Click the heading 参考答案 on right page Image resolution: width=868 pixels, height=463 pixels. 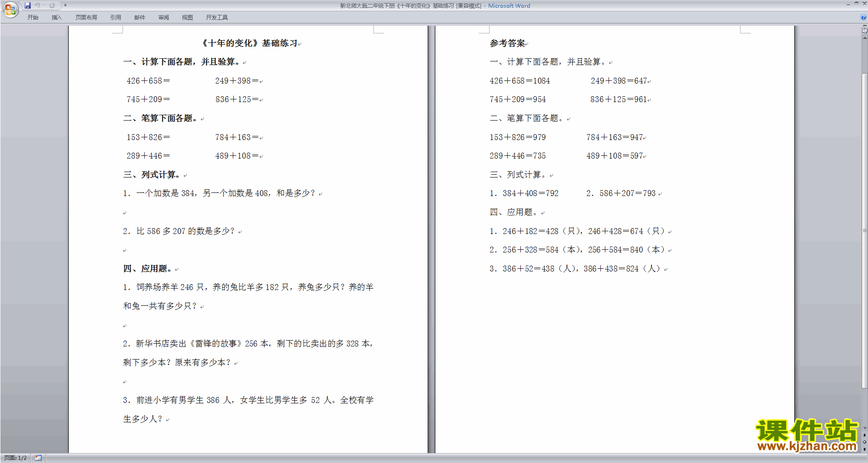(x=507, y=43)
